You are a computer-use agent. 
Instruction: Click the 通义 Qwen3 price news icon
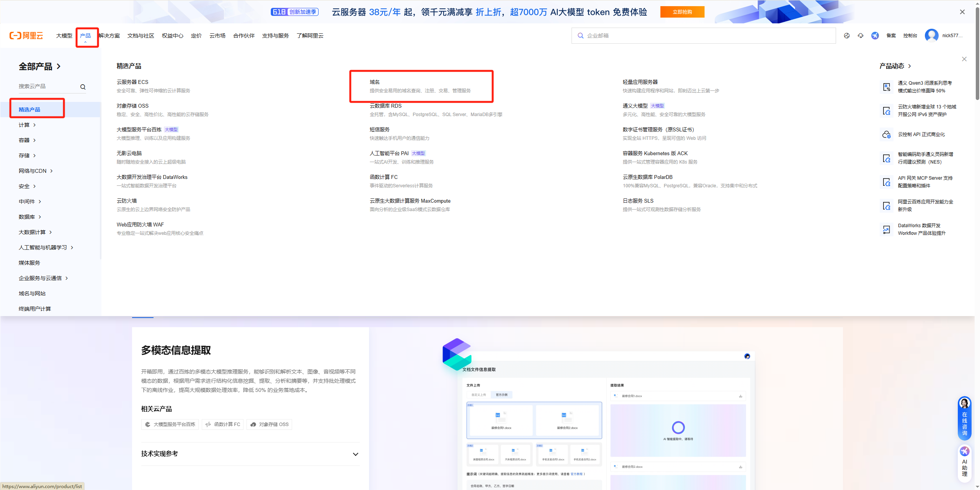887,87
